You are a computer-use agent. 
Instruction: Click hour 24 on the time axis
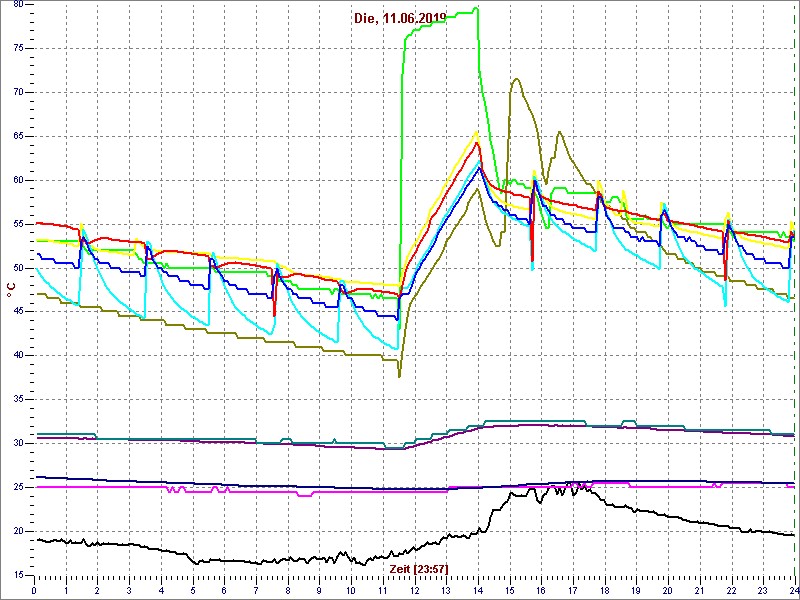[793, 591]
